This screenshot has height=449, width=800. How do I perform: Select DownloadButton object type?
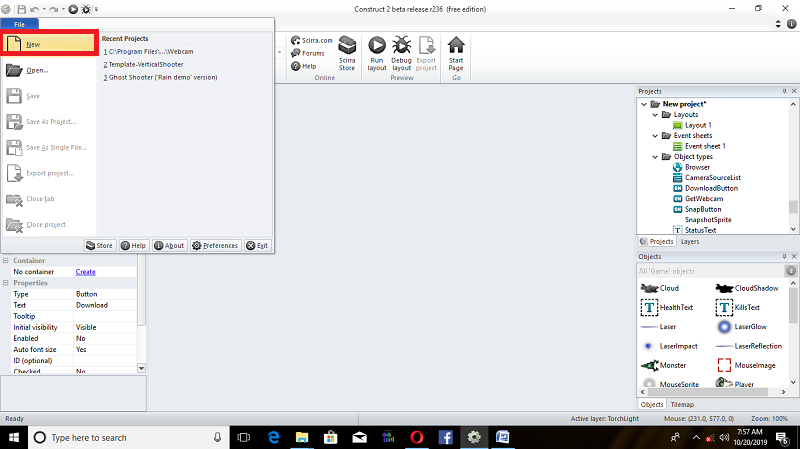(705, 188)
